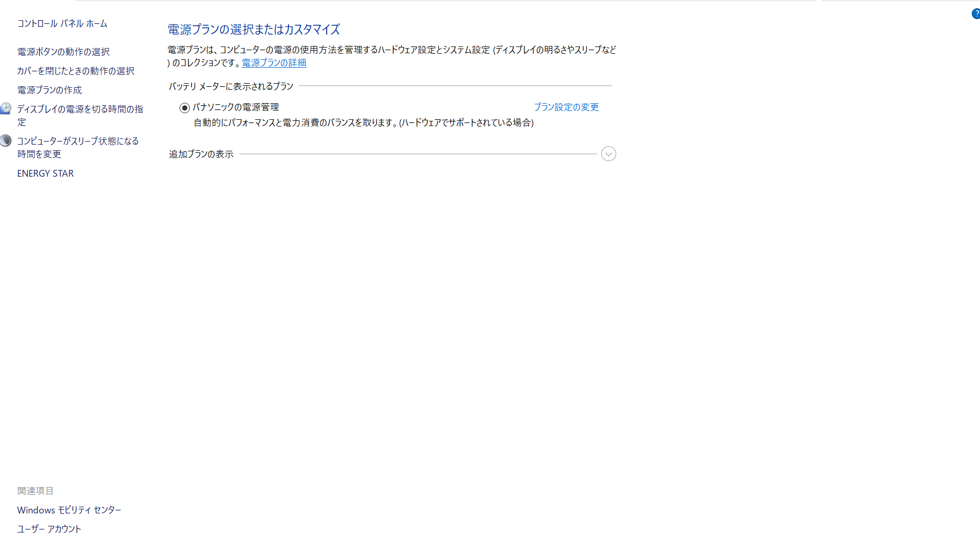Go to コントロール パネル ホーム
The height and width of the screenshot is (548, 980).
coord(62,23)
